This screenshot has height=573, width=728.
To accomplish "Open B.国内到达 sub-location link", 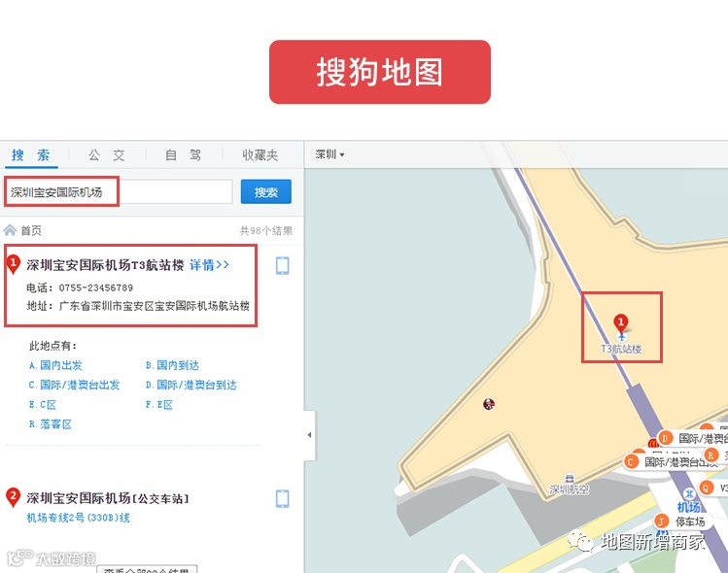I will point(172,365).
